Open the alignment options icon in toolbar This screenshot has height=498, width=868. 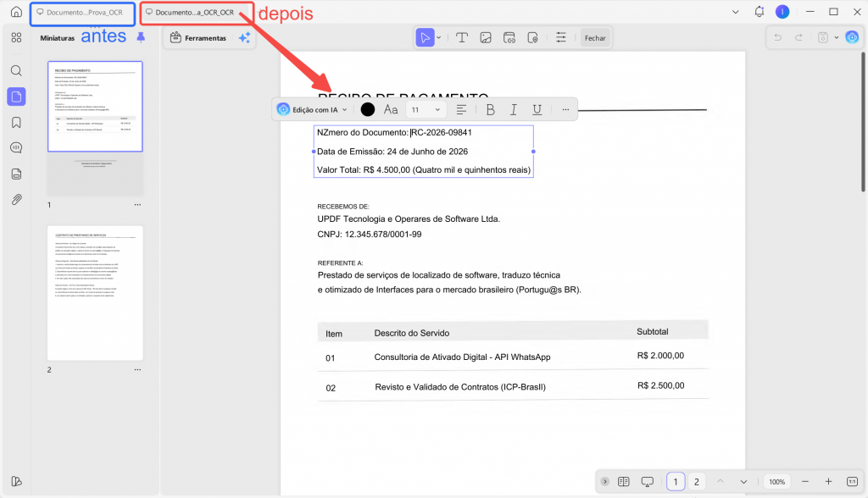(x=561, y=37)
